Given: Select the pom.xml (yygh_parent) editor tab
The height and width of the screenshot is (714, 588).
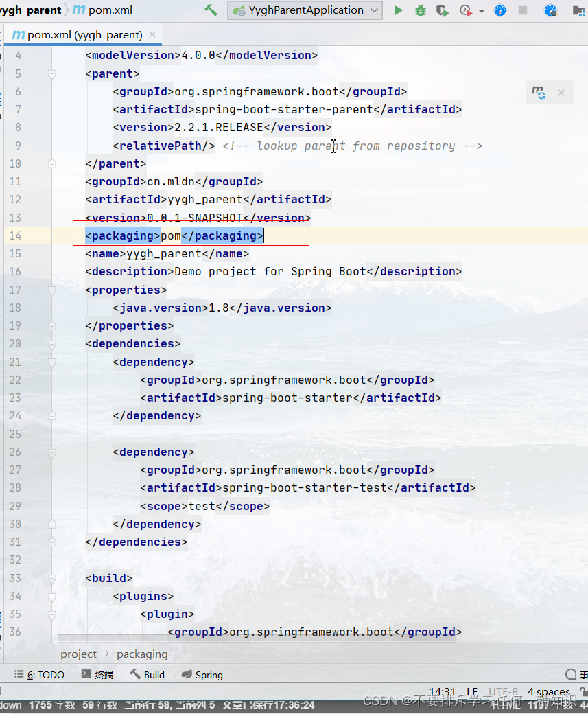Looking at the screenshot, I should [84, 34].
